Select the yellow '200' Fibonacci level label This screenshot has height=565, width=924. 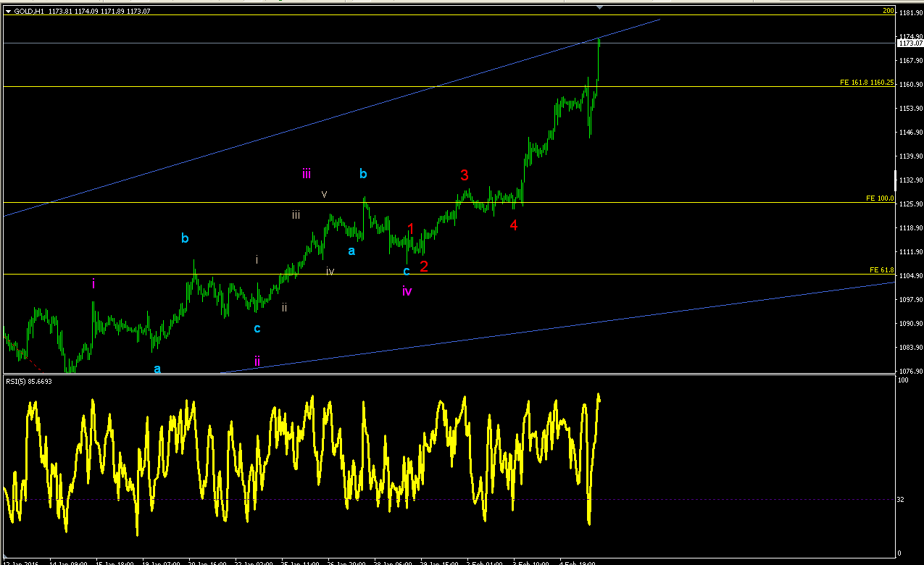click(888, 11)
